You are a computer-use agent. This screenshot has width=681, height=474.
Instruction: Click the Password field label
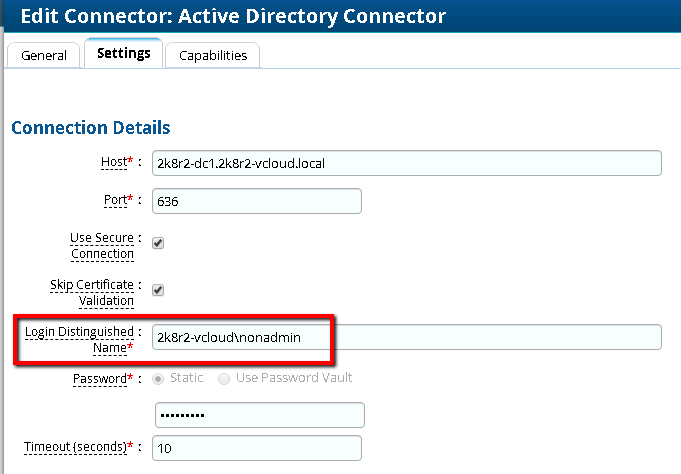[x=101, y=379]
